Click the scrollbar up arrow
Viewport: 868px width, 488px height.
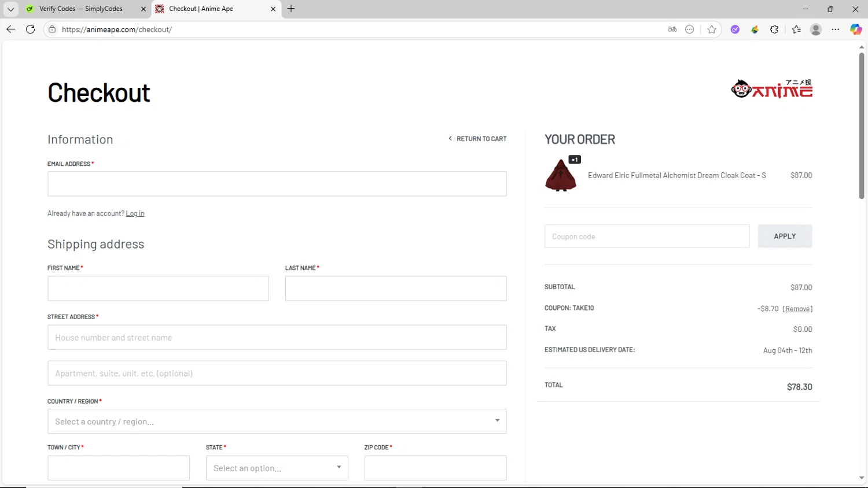point(862,47)
